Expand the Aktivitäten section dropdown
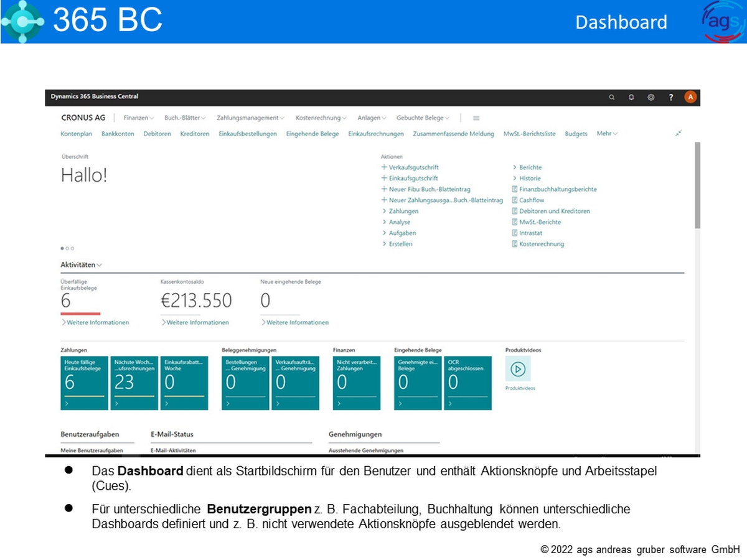Viewport: 747px width, 560px height. pos(82,264)
